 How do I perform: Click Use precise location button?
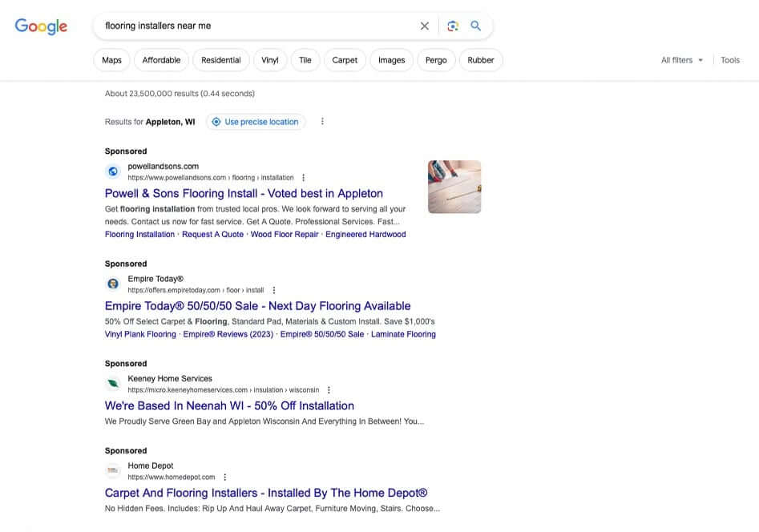click(256, 122)
